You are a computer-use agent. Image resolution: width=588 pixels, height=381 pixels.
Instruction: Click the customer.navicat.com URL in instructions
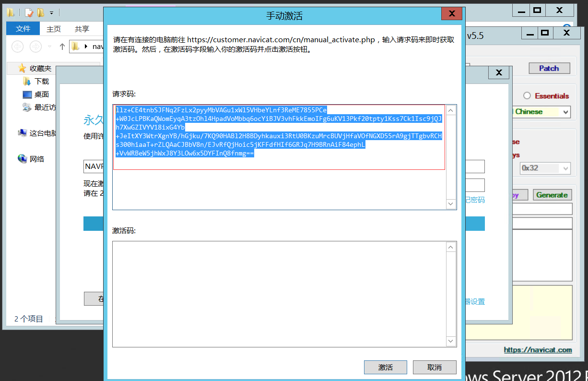281,39
